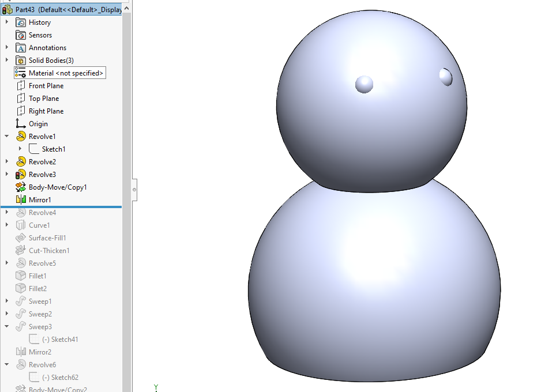Expand the Revolve5 feature
The image size is (541, 392).
pos(7,263)
